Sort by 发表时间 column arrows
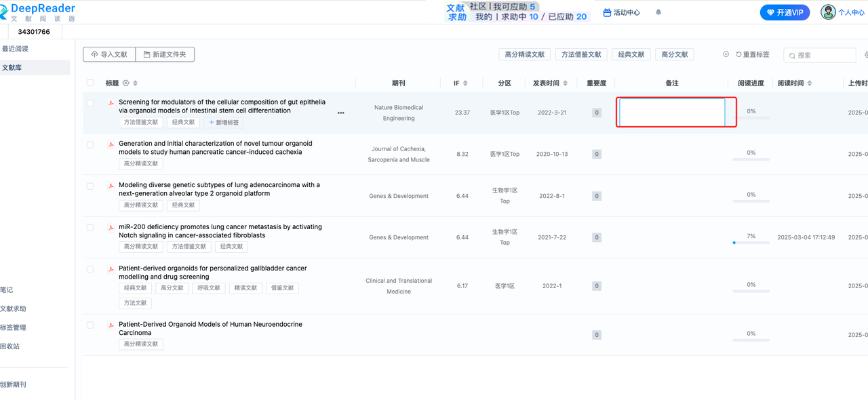The height and width of the screenshot is (400, 868). 565,83
